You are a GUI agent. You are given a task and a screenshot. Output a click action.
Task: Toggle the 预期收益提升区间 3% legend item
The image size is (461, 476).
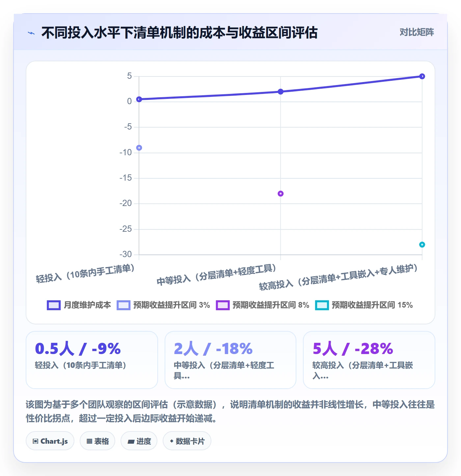coord(163,305)
